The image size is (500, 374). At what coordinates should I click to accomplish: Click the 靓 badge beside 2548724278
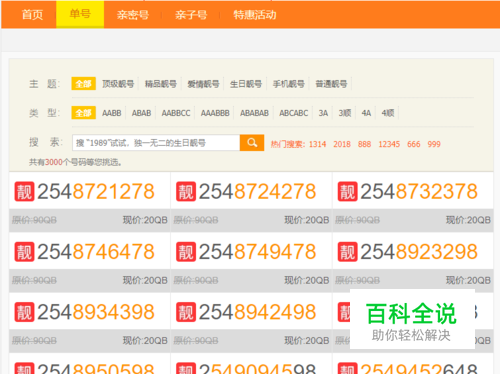186,191
